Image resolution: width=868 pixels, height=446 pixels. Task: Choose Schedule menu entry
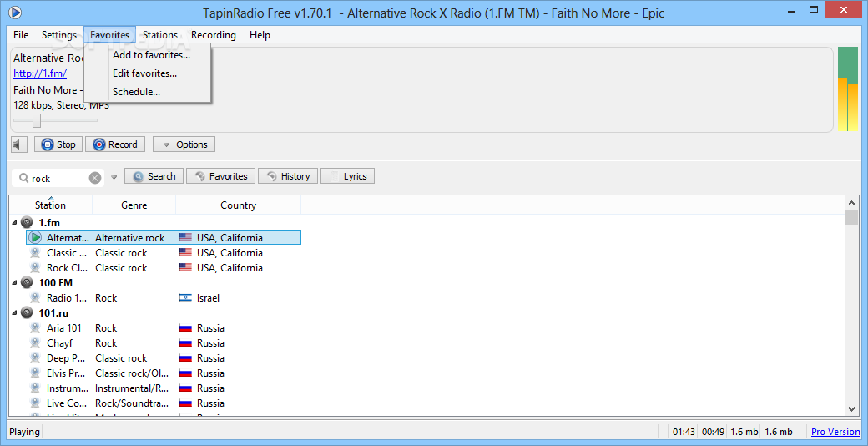click(137, 91)
